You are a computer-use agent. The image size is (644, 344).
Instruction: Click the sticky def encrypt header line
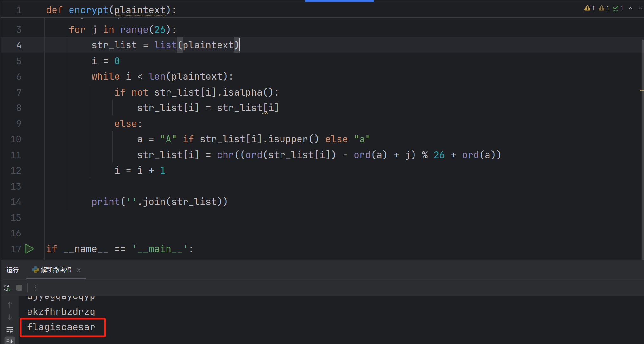pyautogui.click(x=111, y=10)
